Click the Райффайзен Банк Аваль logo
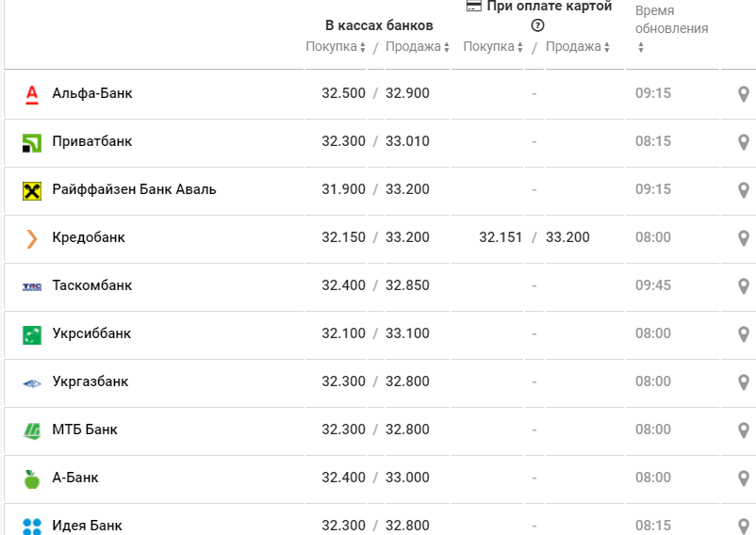This screenshot has width=756, height=535. [x=32, y=190]
